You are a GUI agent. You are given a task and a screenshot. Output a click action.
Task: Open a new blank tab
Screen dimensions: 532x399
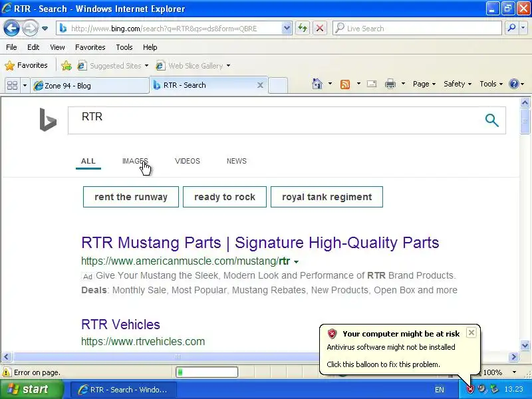[278, 85]
